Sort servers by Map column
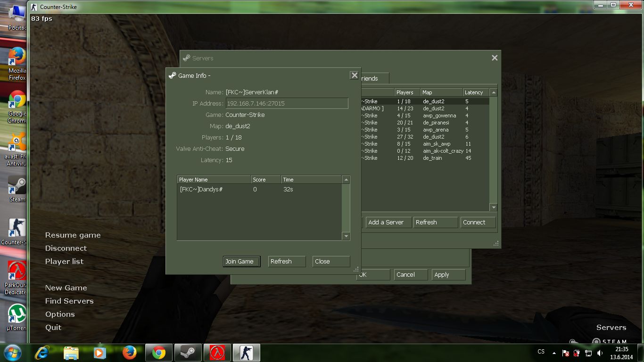 (x=441, y=92)
